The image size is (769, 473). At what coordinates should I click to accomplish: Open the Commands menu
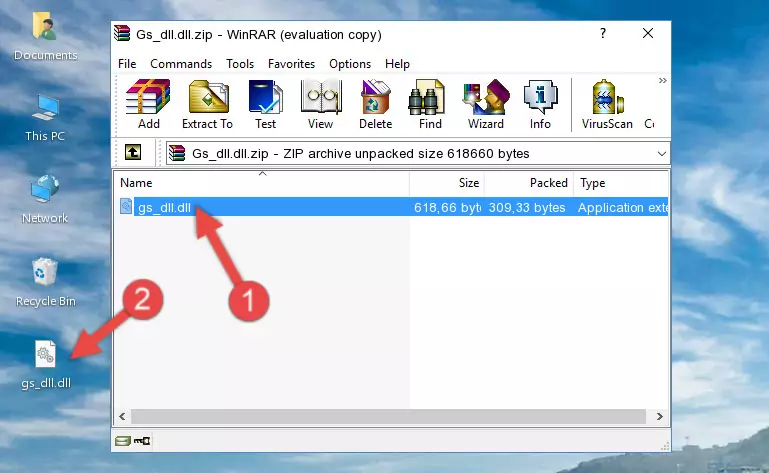click(x=181, y=64)
